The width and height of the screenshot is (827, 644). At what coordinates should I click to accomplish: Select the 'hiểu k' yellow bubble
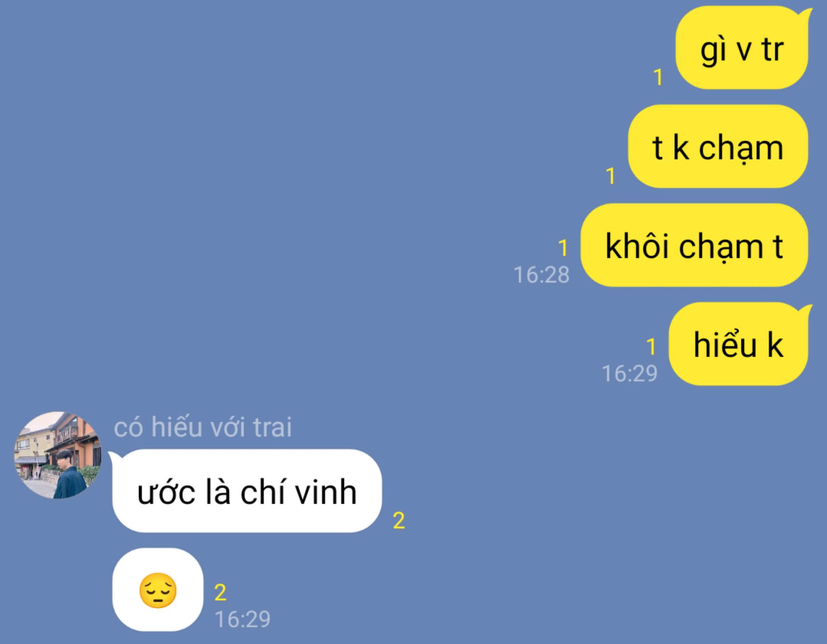739,344
